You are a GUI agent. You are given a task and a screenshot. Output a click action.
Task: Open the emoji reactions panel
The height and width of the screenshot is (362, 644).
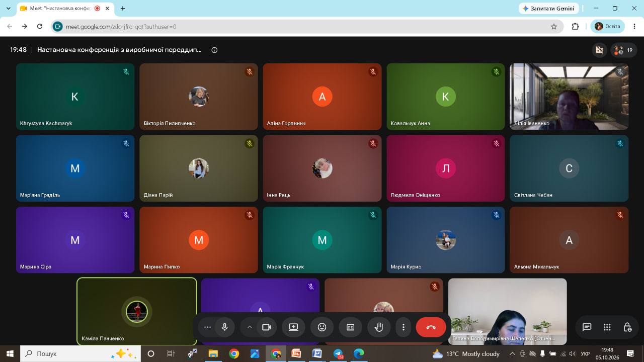[x=322, y=327]
